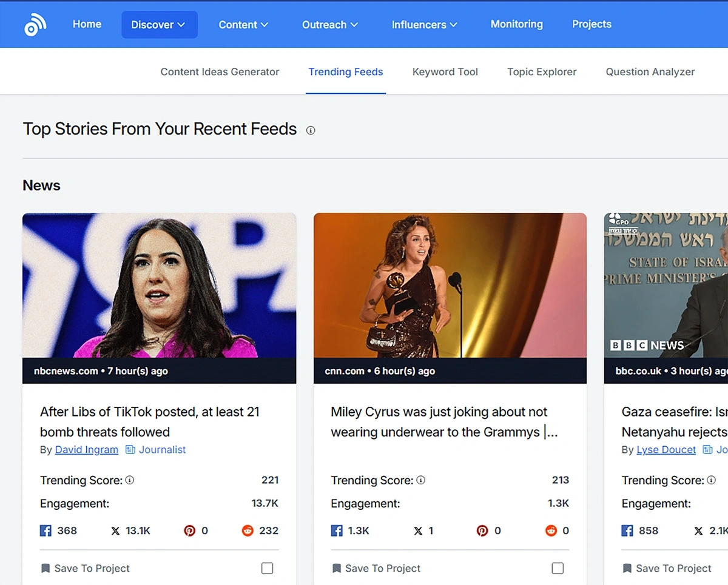This screenshot has width=728, height=585.
Task: Click Facebook icon showing 1.3K shares
Action: [x=337, y=530]
